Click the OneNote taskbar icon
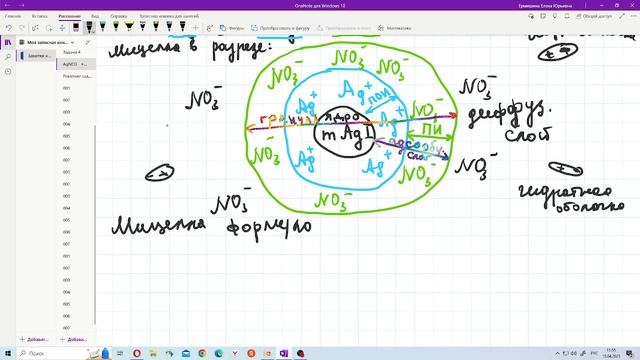This screenshot has width=640, height=360. (x=284, y=353)
